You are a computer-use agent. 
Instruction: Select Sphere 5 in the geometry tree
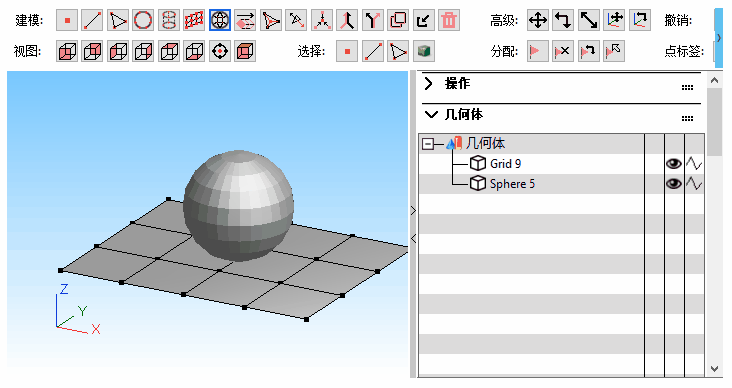(x=512, y=183)
